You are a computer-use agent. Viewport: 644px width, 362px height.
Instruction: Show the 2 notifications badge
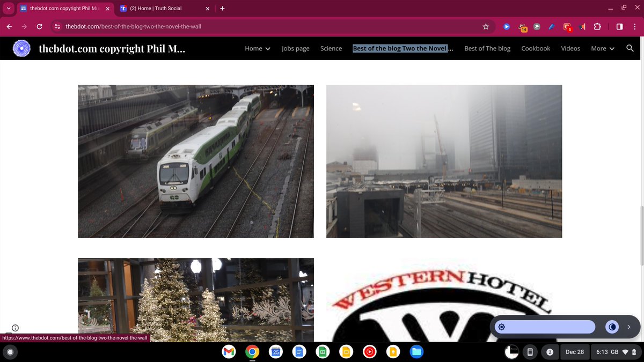550,352
